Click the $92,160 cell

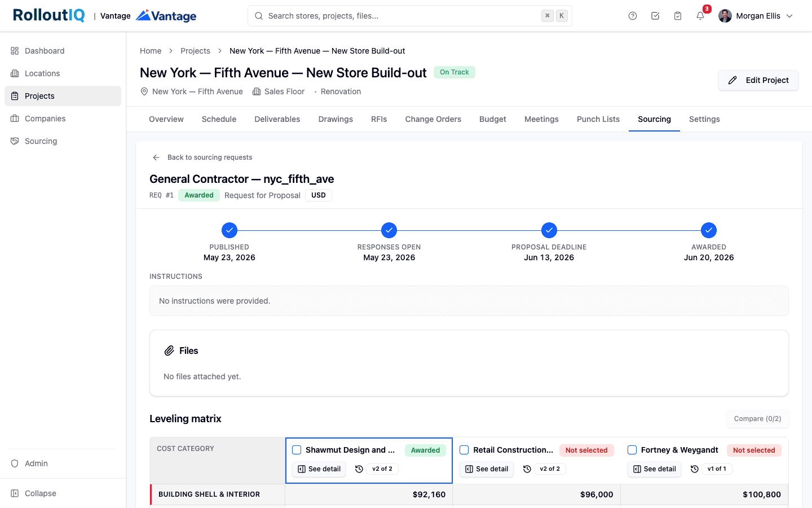tap(369, 494)
